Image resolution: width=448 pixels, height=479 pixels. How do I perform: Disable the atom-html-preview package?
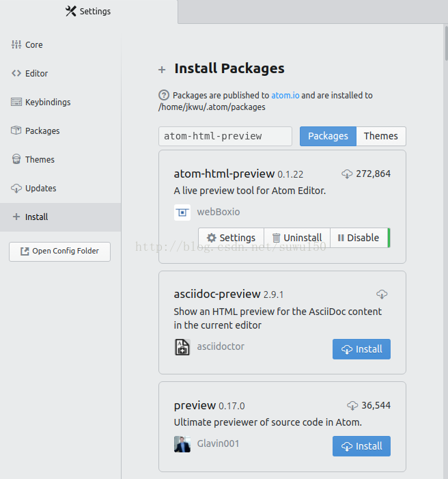(x=359, y=238)
